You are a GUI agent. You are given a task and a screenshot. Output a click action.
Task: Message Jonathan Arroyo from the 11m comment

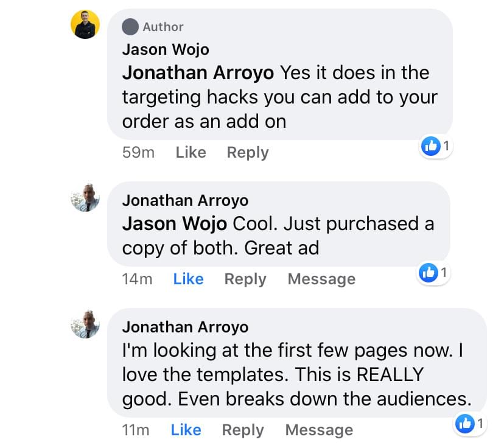pyautogui.click(x=320, y=430)
